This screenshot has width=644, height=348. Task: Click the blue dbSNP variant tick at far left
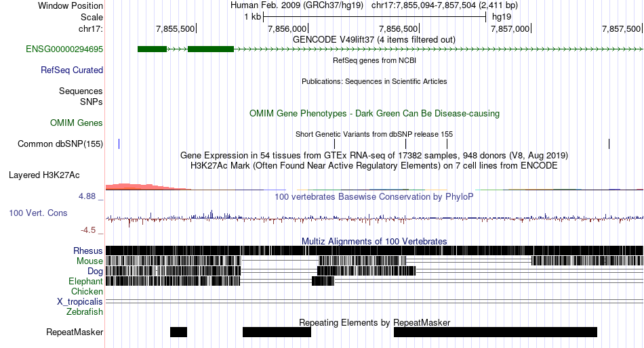(119, 144)
